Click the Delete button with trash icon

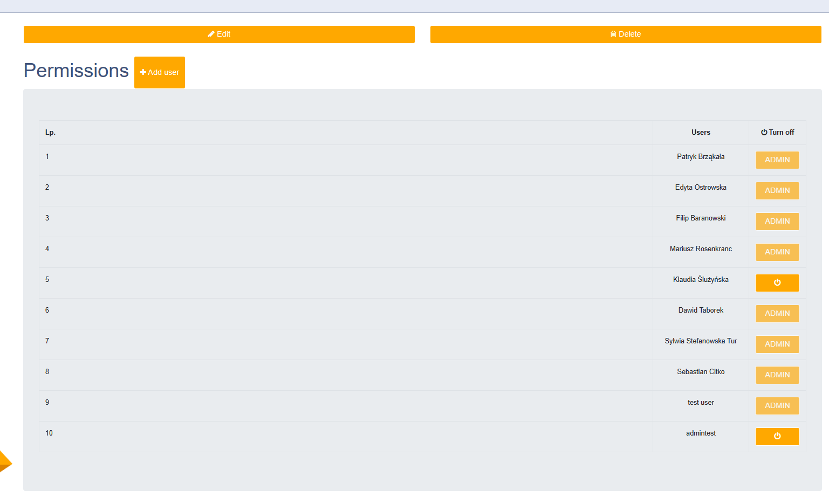pos(626,34)
